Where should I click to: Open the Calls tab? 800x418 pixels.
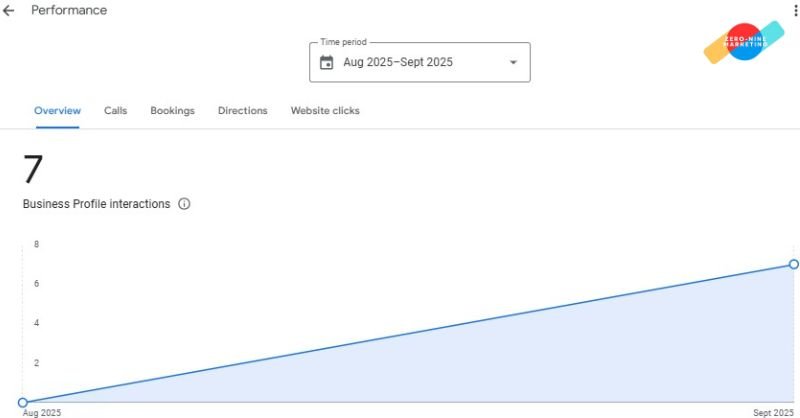coord(115,111)
